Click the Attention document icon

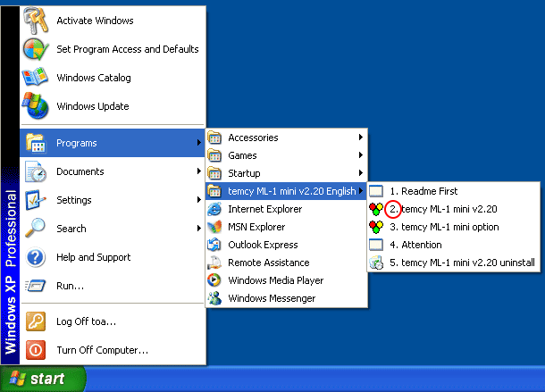pyautogui.click(x=376, y=245)
